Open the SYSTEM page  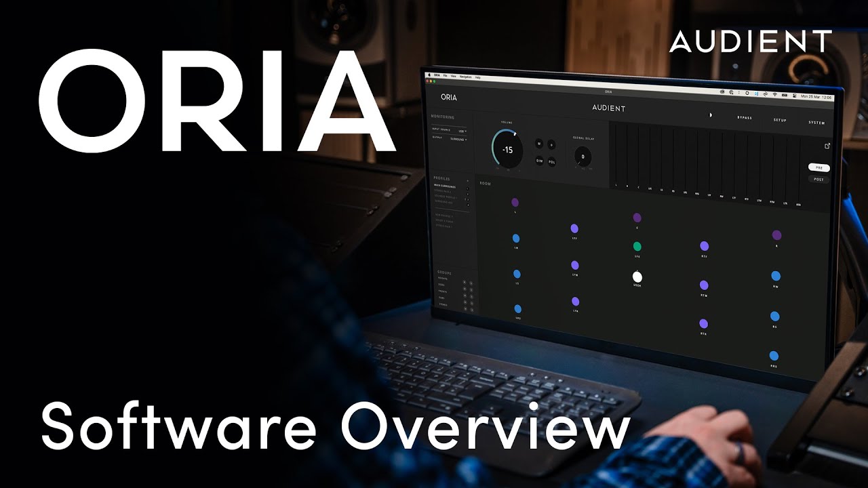[x=816, y=123]
